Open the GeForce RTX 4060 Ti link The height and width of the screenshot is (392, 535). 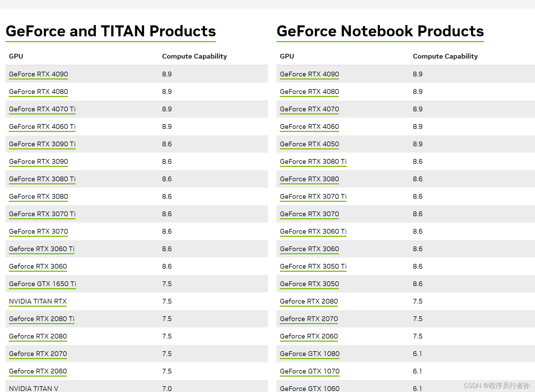[x=42, y=126]
